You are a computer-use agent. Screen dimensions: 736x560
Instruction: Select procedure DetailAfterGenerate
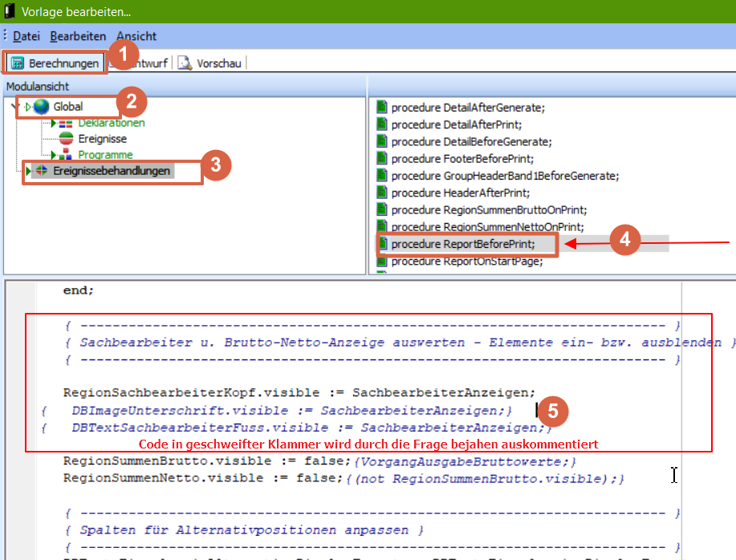point(468,108)
